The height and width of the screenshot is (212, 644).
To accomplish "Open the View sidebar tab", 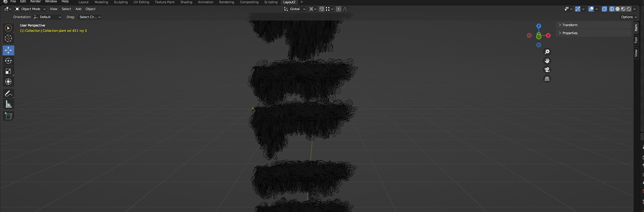I will 636,53.
